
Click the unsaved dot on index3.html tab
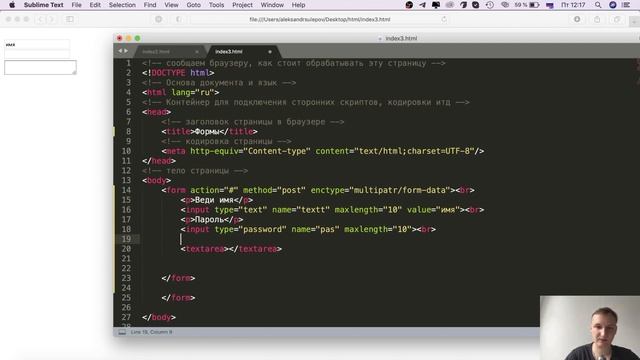[269, 52]
